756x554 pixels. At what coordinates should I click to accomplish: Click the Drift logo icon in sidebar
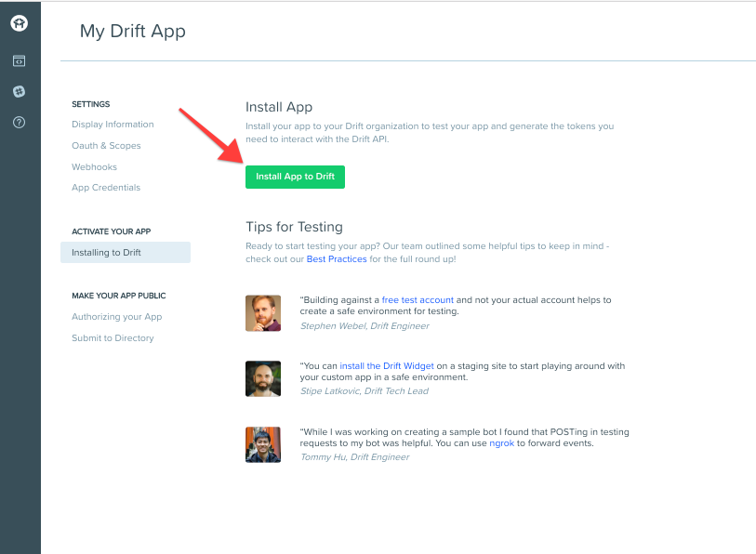pyautogui.click(x=20, y=23)
